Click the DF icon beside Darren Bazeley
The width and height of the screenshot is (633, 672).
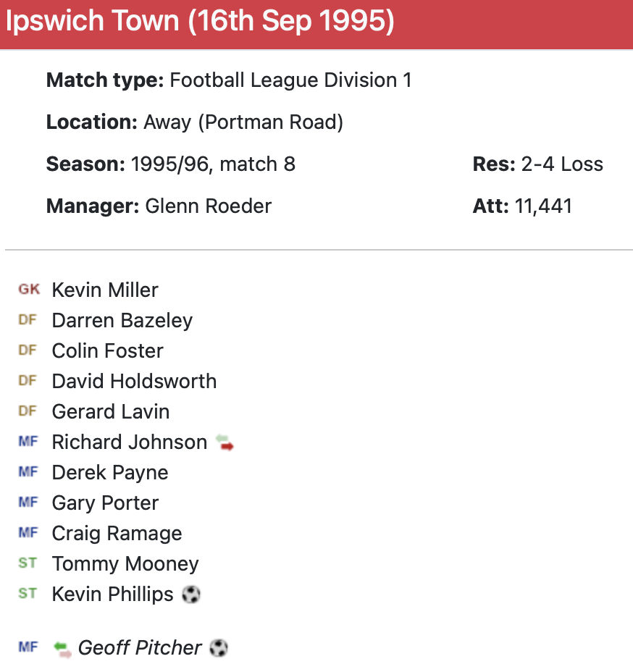pos(28,320)
